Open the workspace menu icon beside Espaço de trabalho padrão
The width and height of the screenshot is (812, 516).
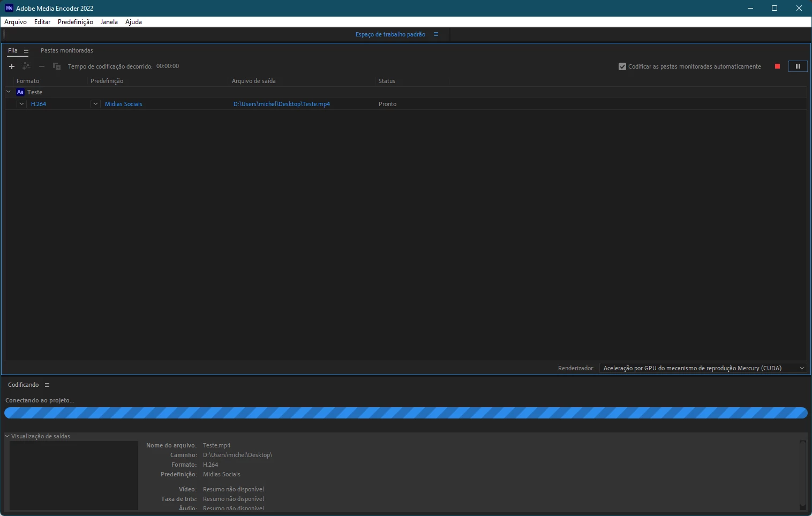(x=436, y=34)
